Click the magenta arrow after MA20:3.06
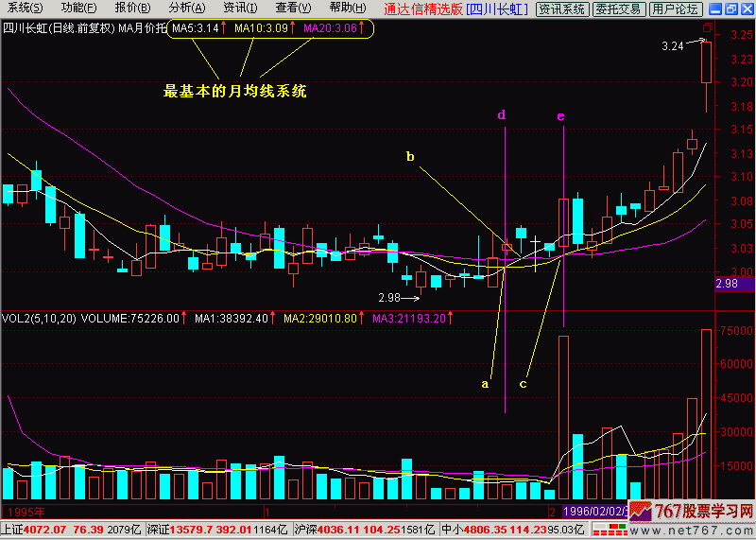This screenshot has width=756, height=540. click(362, 28)
